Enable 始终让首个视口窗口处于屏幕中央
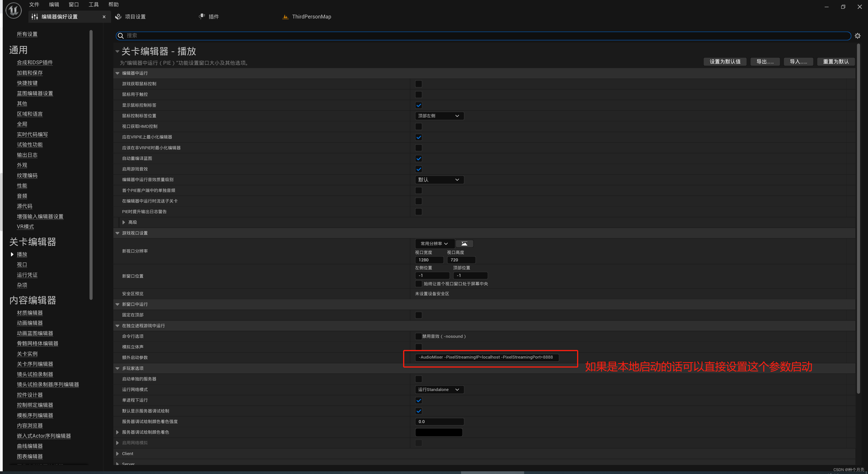The image size is (868, 474). pos(418,283)
